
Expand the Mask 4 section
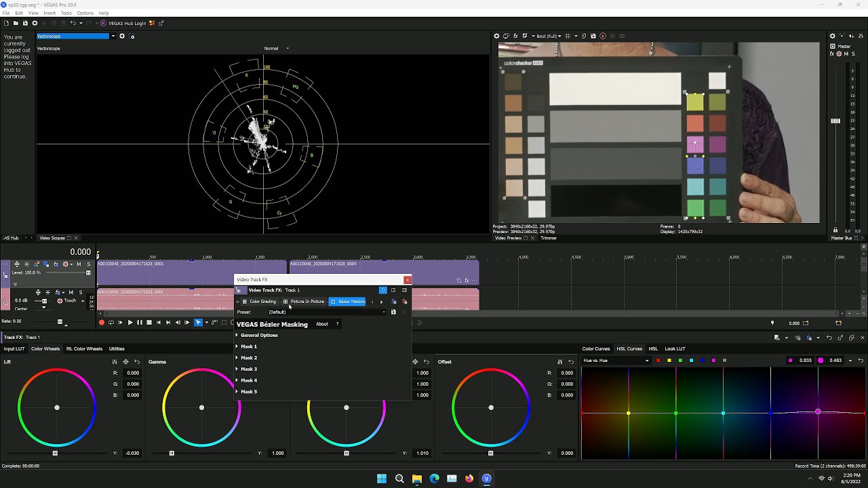[237, 380]
